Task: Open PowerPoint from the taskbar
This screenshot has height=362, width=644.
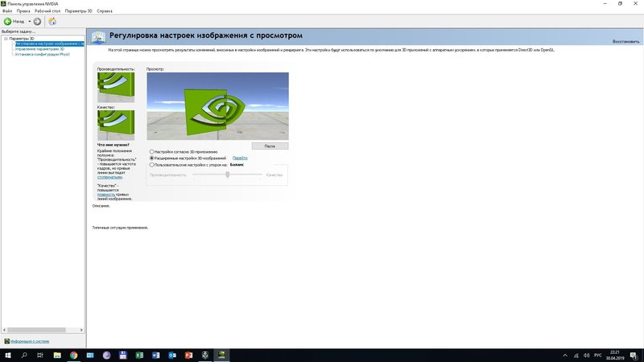Action: coord(188,356)
